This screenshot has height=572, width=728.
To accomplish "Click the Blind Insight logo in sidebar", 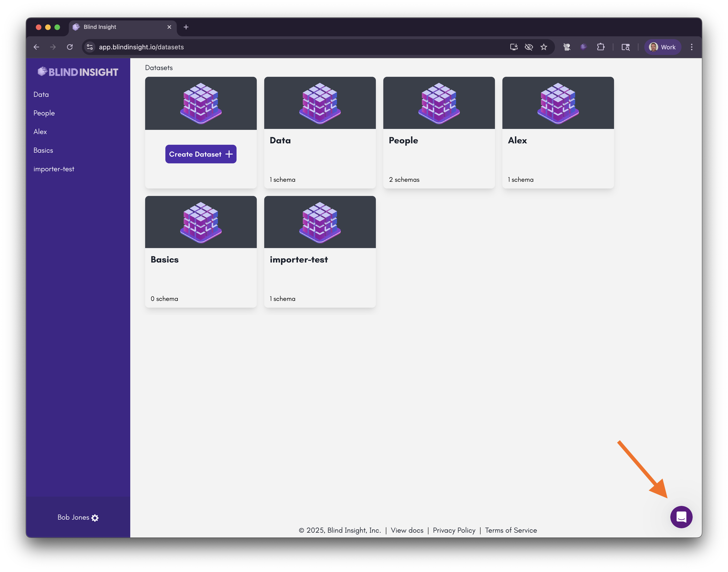I will (78, 72).
